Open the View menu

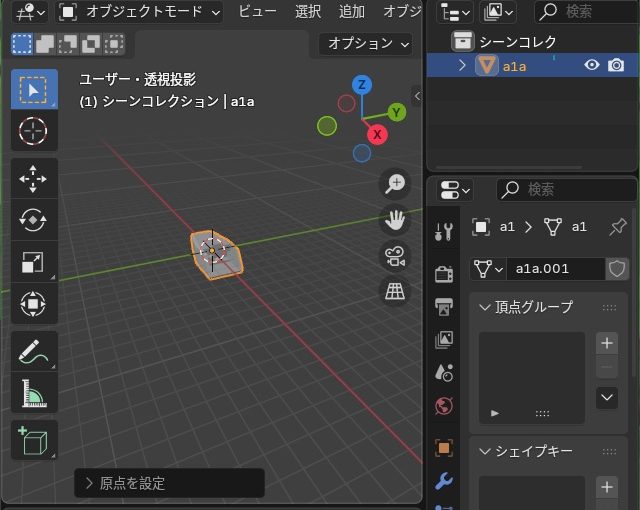click(x=257, y=12)
